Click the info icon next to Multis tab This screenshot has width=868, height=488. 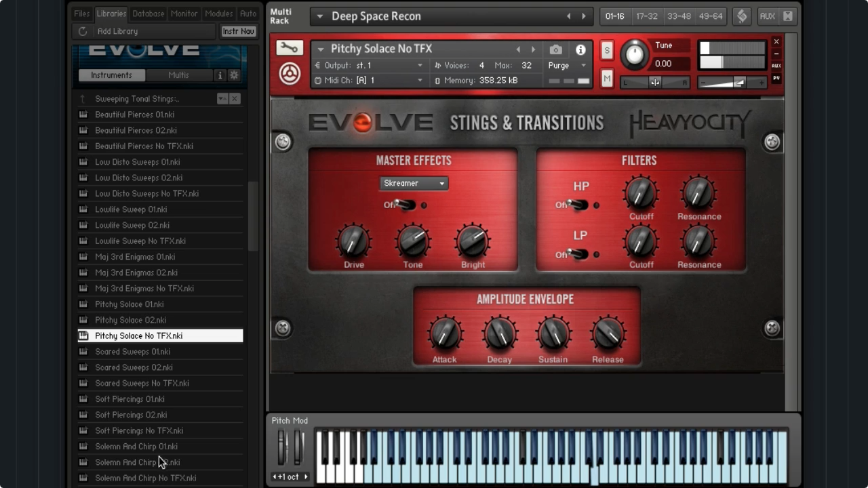[220, 75]
